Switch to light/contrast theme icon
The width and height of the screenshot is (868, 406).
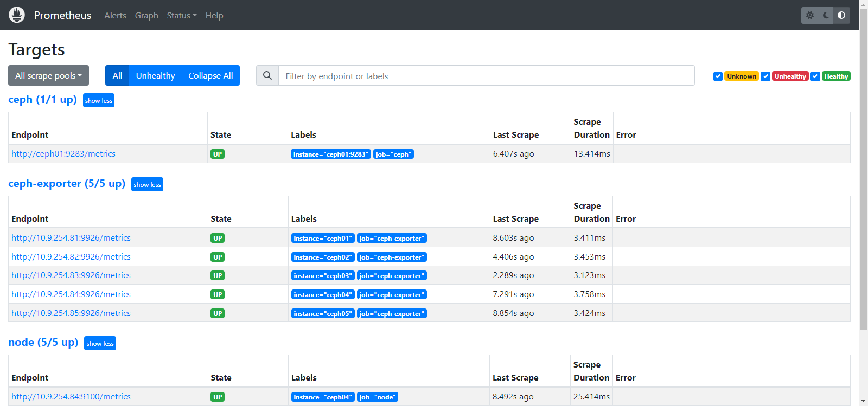tap(841, 15)
